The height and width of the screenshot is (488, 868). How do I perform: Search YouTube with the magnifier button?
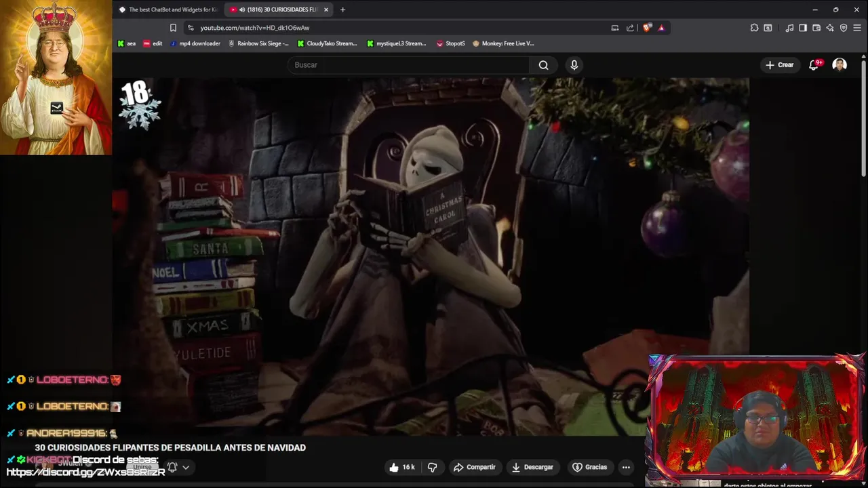pyautogui.click(x=543, y=65)
